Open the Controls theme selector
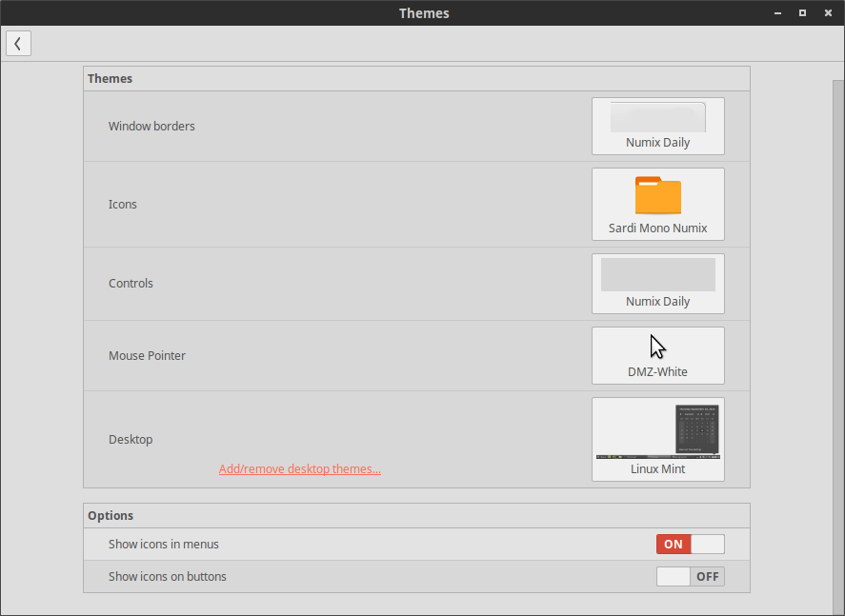Viewport: 845px width, 616px height. pos(657,283)
